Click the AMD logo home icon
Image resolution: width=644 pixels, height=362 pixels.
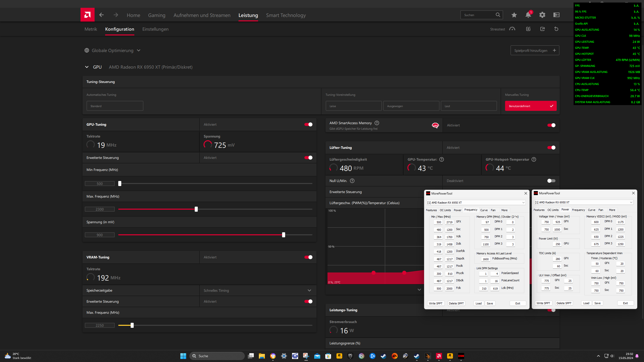(87, 15)
